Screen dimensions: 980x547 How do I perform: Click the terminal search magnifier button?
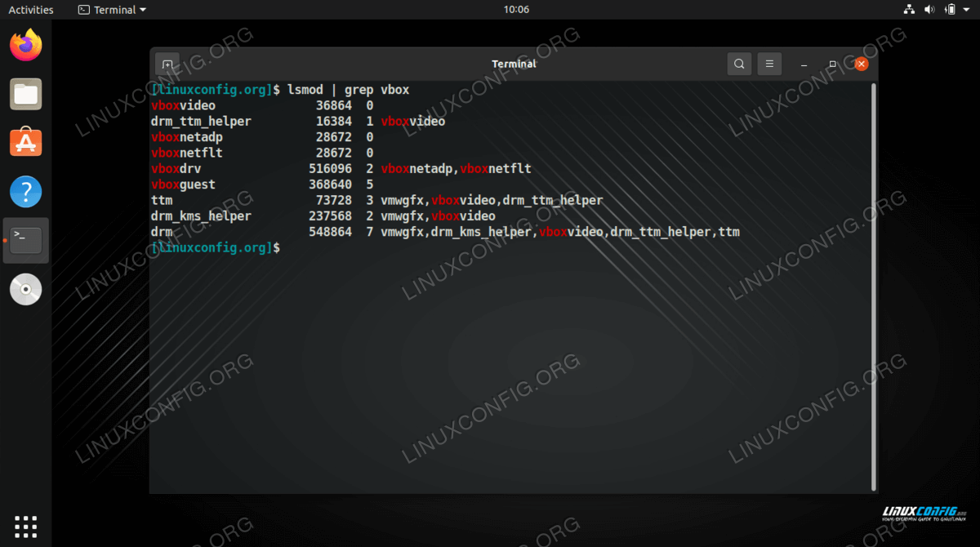coord(739,64)
